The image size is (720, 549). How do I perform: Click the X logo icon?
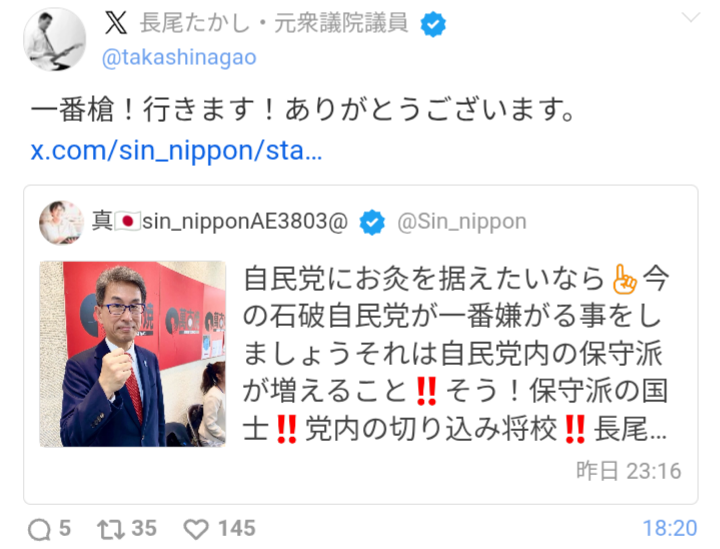(116, 23)
